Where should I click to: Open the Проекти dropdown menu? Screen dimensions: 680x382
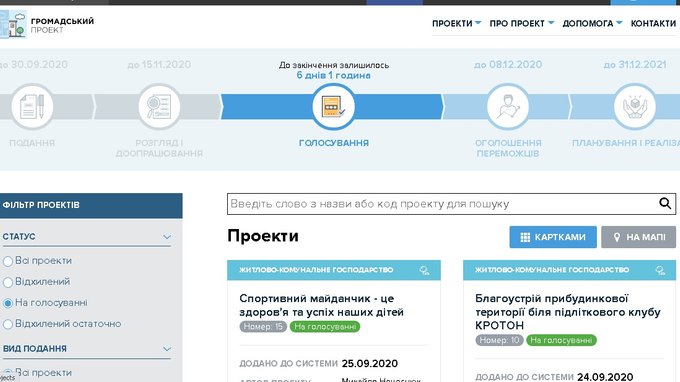tap(456, 23)
